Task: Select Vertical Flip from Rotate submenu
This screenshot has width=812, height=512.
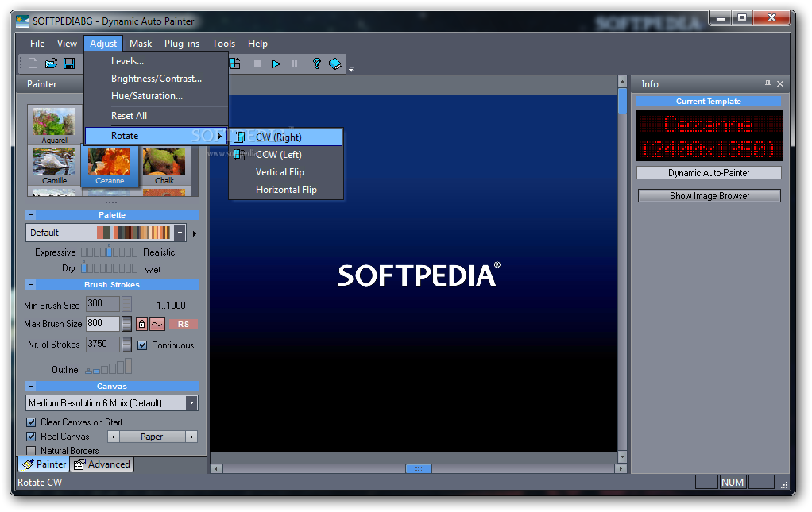Action: click(286, 172)
